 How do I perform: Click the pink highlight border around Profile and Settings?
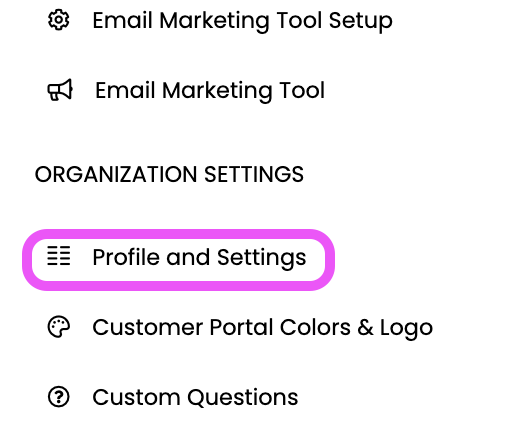178,234
